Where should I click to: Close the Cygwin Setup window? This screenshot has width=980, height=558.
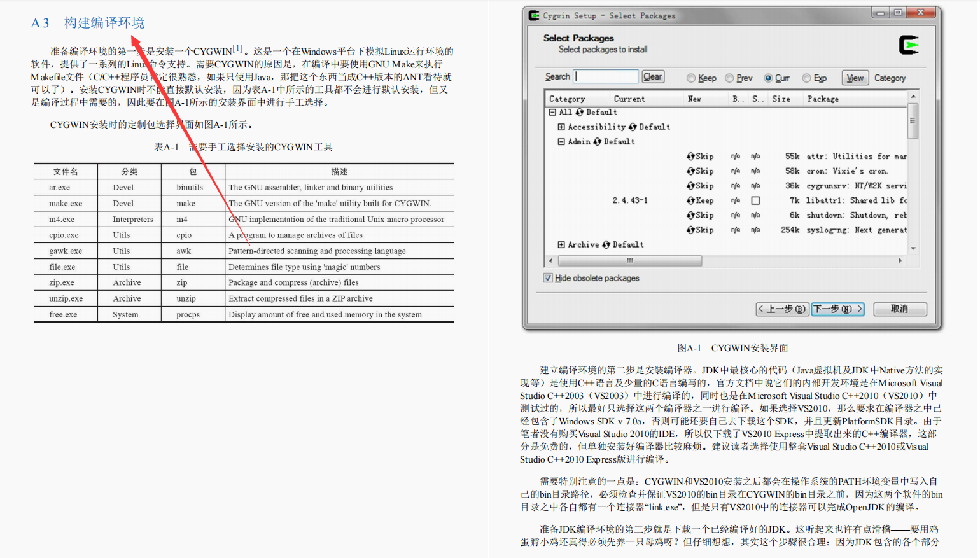click(x=920, y=12)
